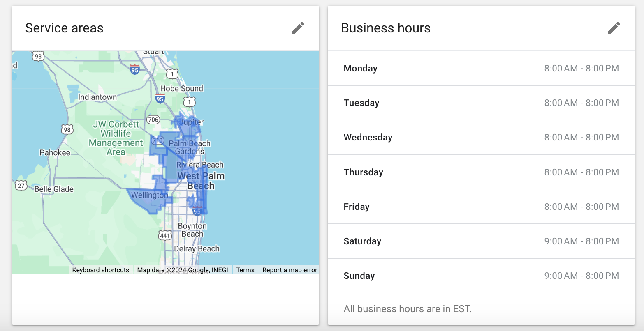644x331 pixels.
Task: Click the JW Corbett Wildlife Management Area label
Action: tap(116, 138)
